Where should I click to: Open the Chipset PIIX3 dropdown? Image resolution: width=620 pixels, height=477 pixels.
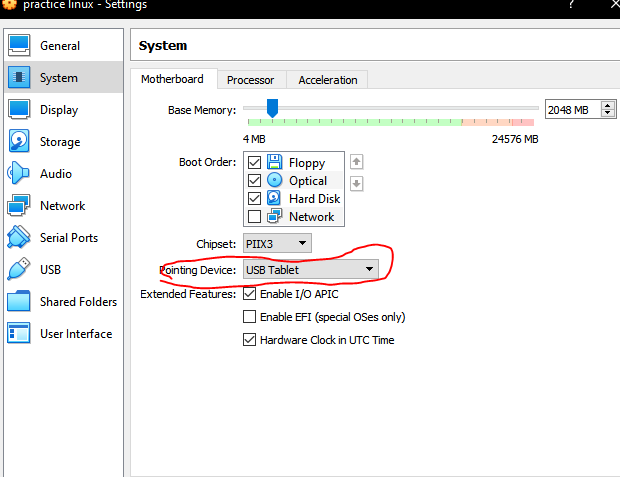277,243
